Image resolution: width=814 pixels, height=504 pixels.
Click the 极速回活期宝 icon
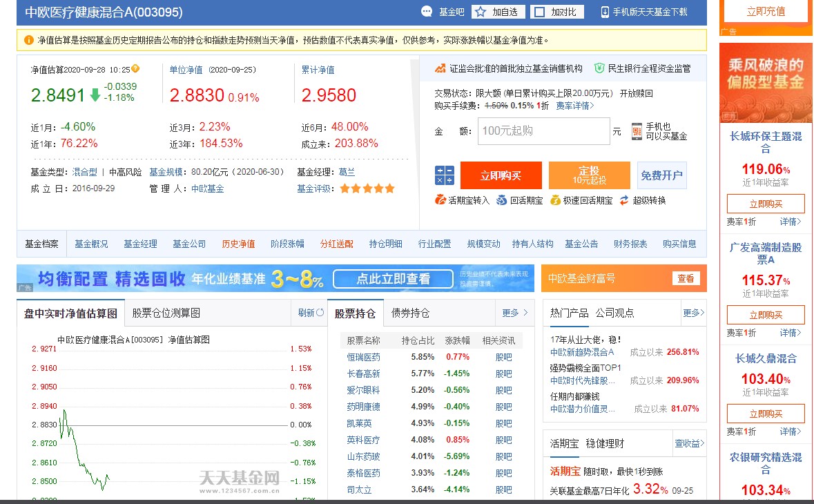555,200
